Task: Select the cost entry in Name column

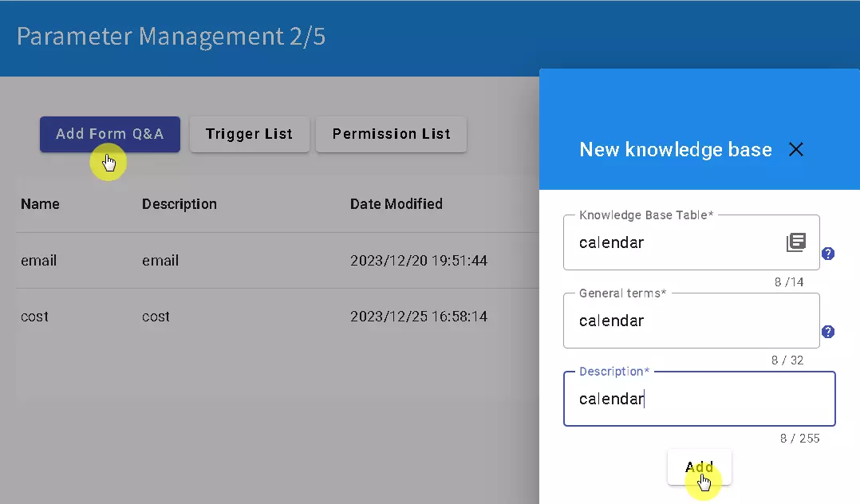Action: [34, 317]
